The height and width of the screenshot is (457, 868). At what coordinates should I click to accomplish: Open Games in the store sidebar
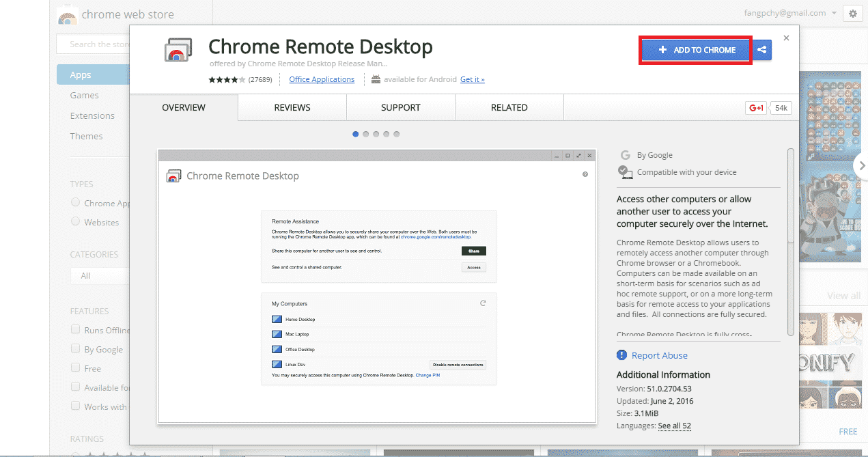(85, 96)
